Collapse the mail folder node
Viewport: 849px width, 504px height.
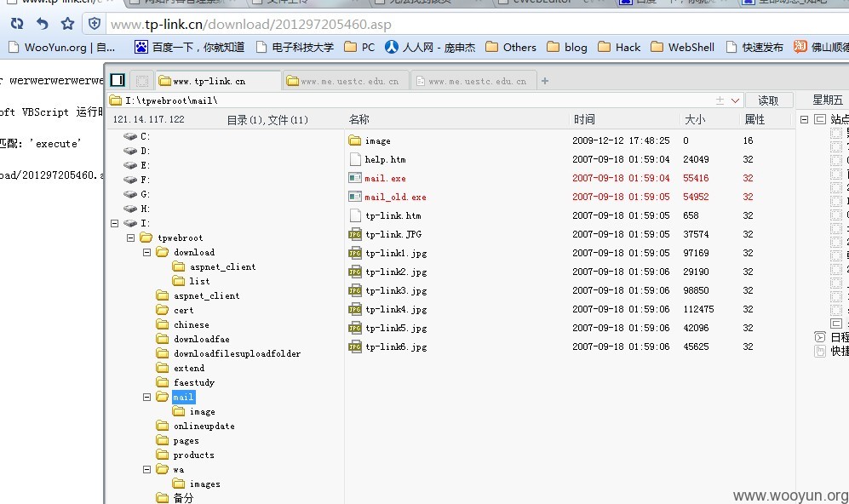tap(146, 397)
